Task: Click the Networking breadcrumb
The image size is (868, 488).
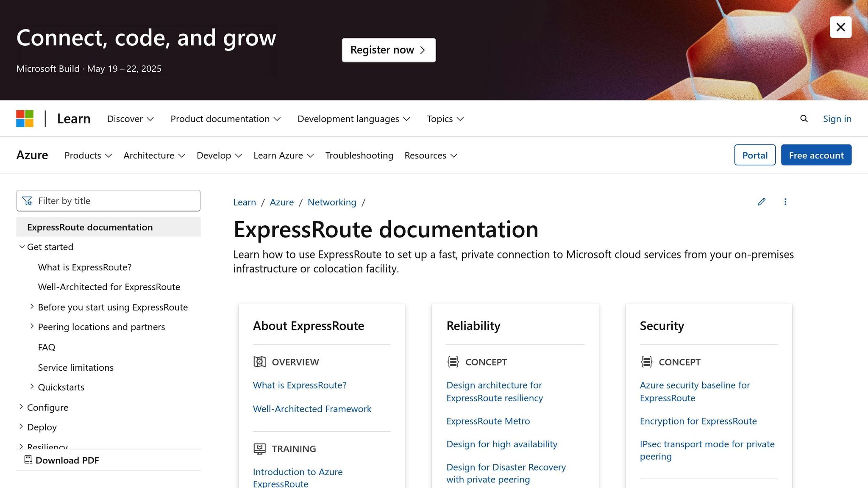Action: (x=332, y=202)
